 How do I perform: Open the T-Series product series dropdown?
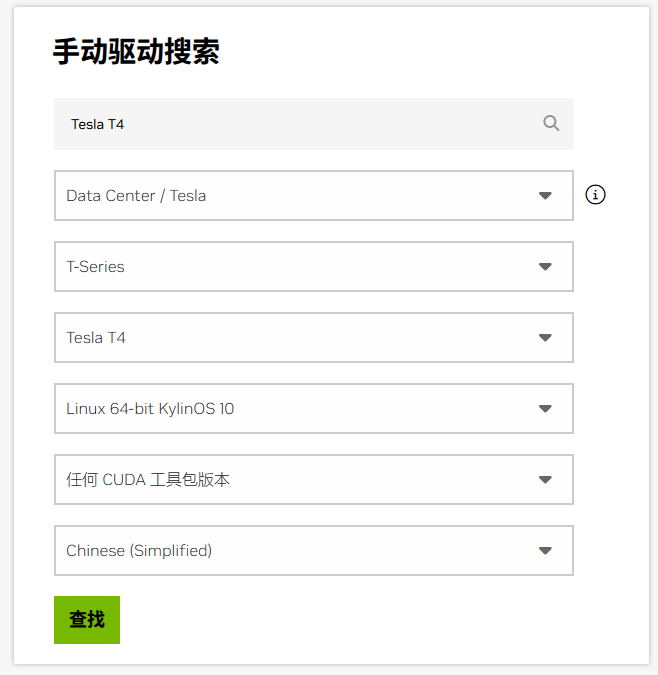(x=314, y=266)
